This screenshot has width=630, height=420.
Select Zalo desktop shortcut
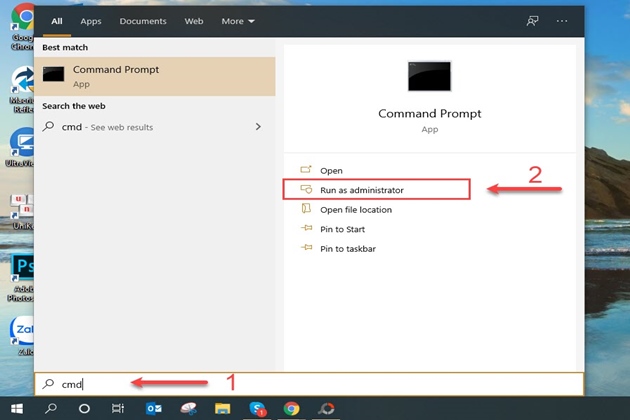[x=22, y=336]
